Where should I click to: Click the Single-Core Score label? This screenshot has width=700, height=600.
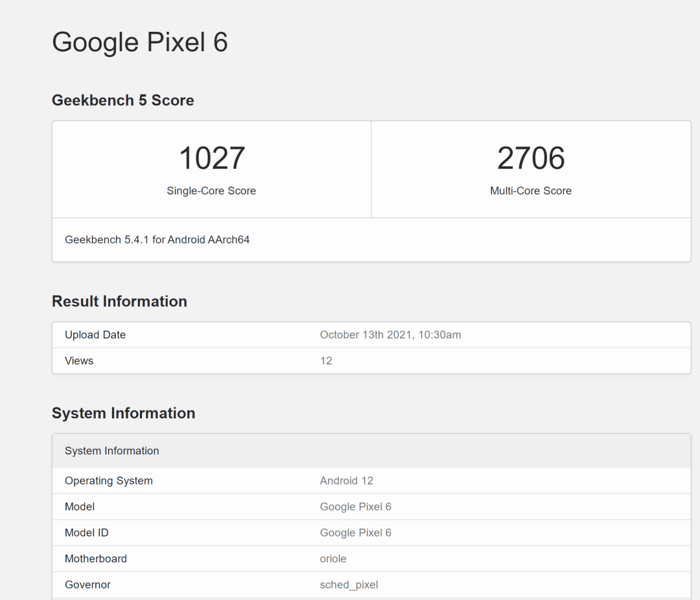pyautogui.click(x=211, y=191)
